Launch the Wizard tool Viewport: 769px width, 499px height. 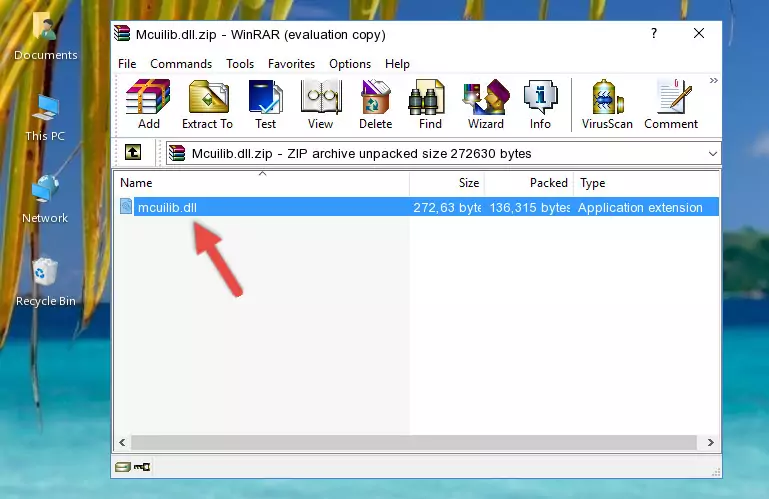[486, 104]
